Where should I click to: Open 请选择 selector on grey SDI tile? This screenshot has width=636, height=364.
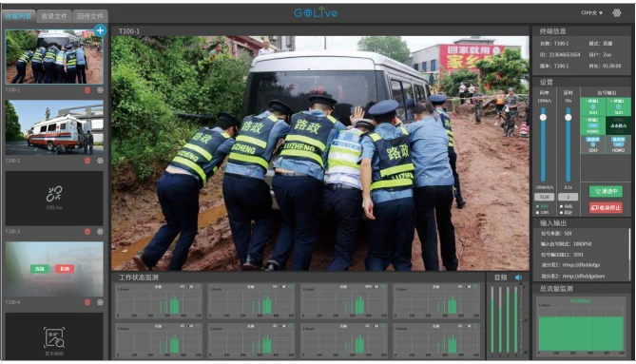coord(592,139)
